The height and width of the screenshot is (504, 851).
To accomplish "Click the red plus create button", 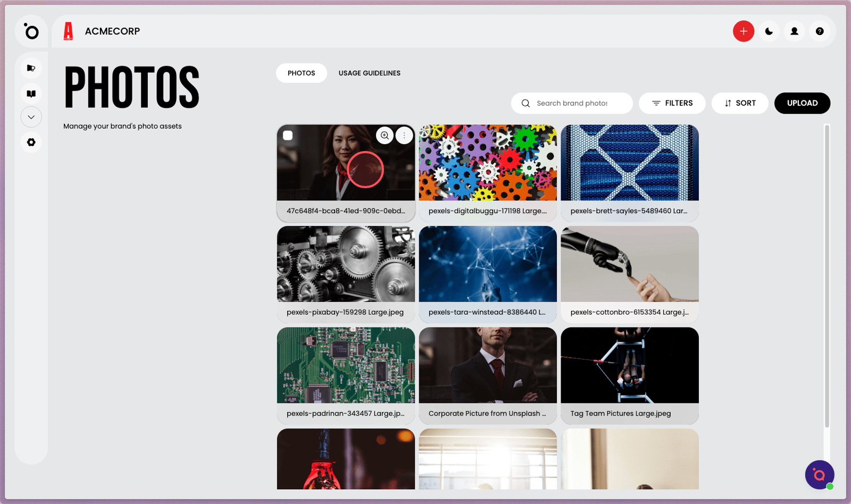I will click(743, 31).
